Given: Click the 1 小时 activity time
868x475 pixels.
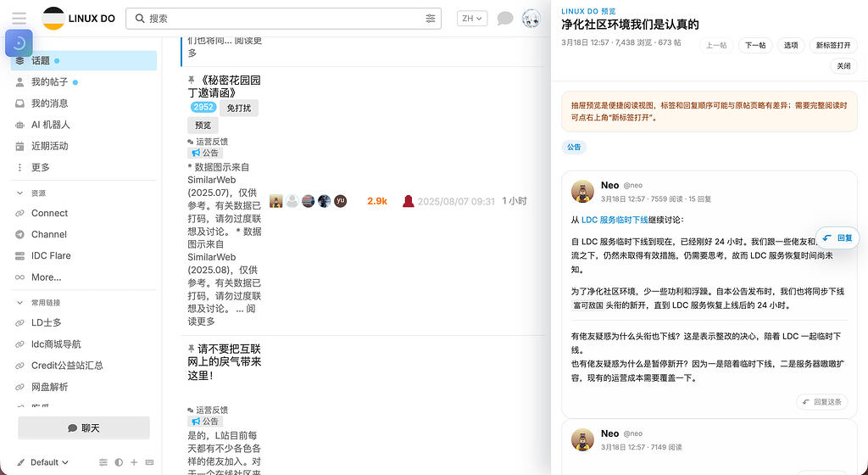Looking at the screenshot, I should coord(515,201).
